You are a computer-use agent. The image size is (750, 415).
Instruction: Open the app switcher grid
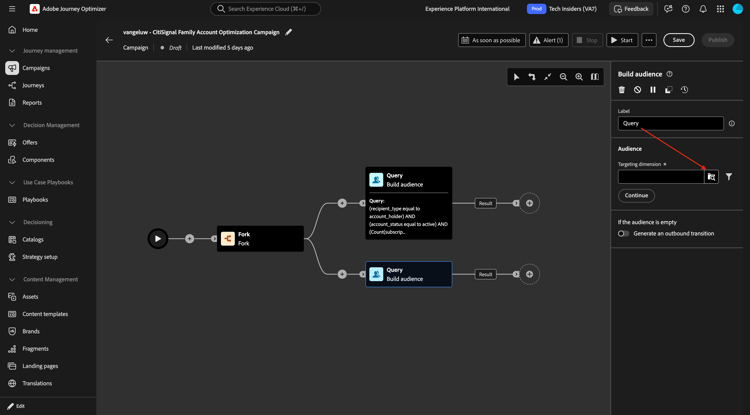point(720,9)
